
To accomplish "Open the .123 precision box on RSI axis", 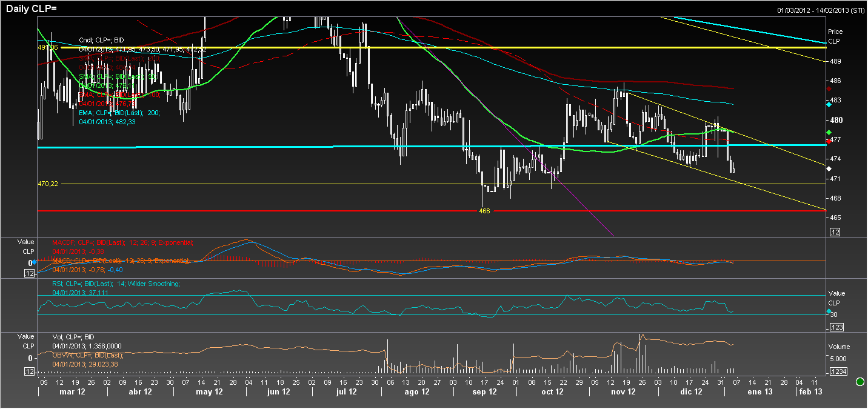I will pyautogui.click(x=835, y=327).
